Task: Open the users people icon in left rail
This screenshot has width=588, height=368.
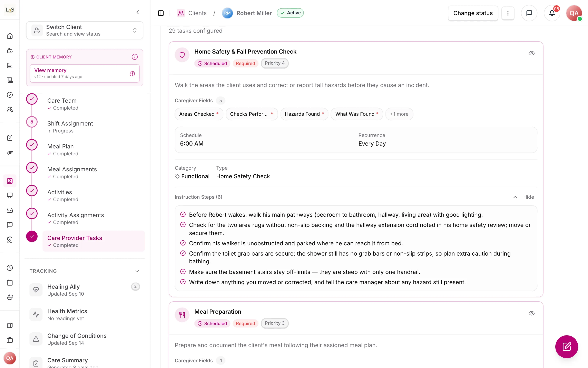Action: click(10, 110)
